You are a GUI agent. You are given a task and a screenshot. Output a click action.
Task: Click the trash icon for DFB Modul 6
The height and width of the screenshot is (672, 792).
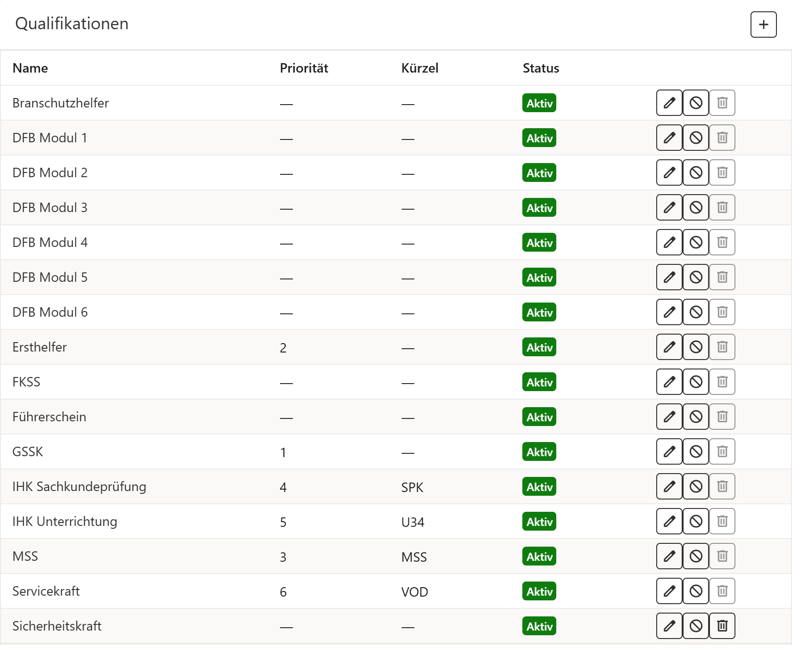click(x=722, y=312)
